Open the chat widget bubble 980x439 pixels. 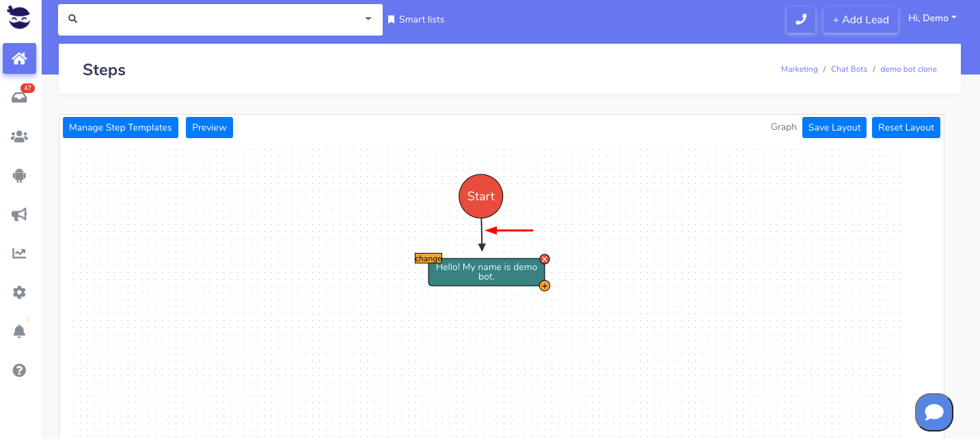(934, 412)
